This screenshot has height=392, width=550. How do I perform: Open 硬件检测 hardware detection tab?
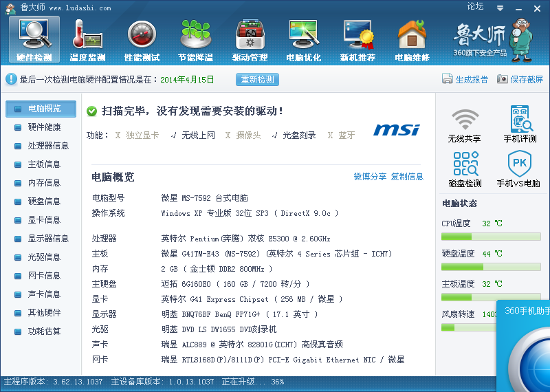(x=34, y=40)
